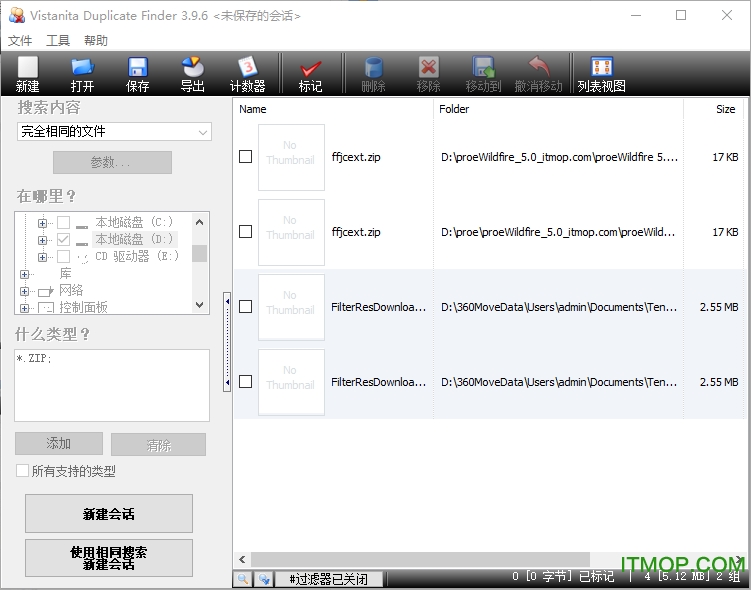This screenshot has width=751, height=590.
Task: Select the 控制面板 icon in tree
Action: click(46, 307)
